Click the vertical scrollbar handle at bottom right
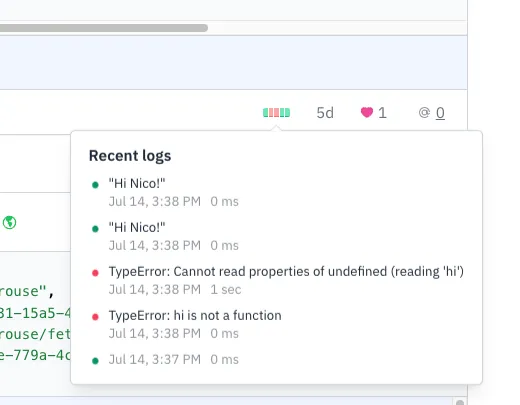520x405 pixels. point(460,403)
